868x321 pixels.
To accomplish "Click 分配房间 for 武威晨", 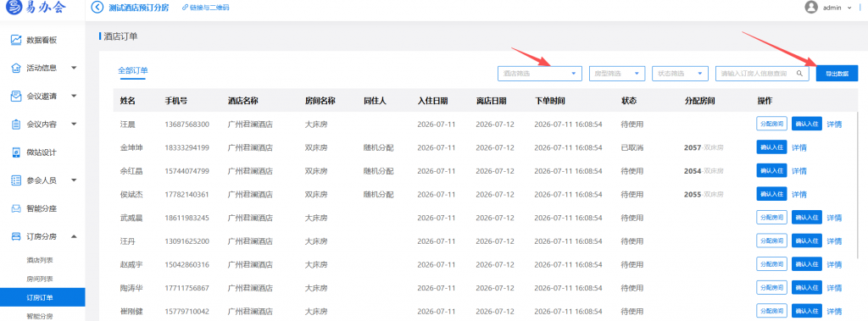I will coord(771,218).
